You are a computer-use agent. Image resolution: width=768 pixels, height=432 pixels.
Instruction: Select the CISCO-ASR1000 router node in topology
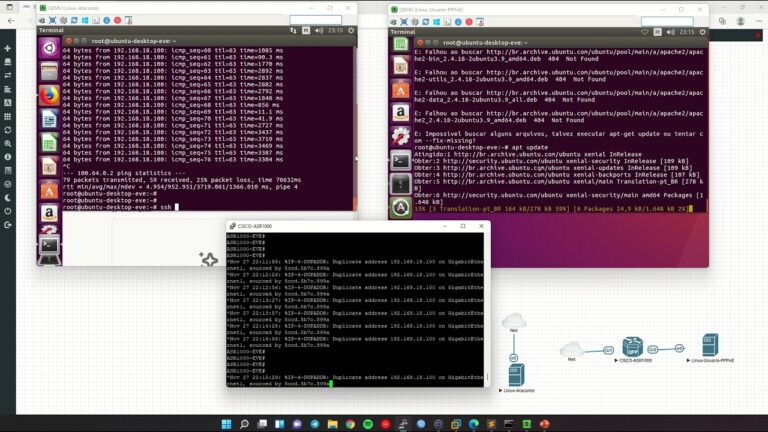pos(633,347)
